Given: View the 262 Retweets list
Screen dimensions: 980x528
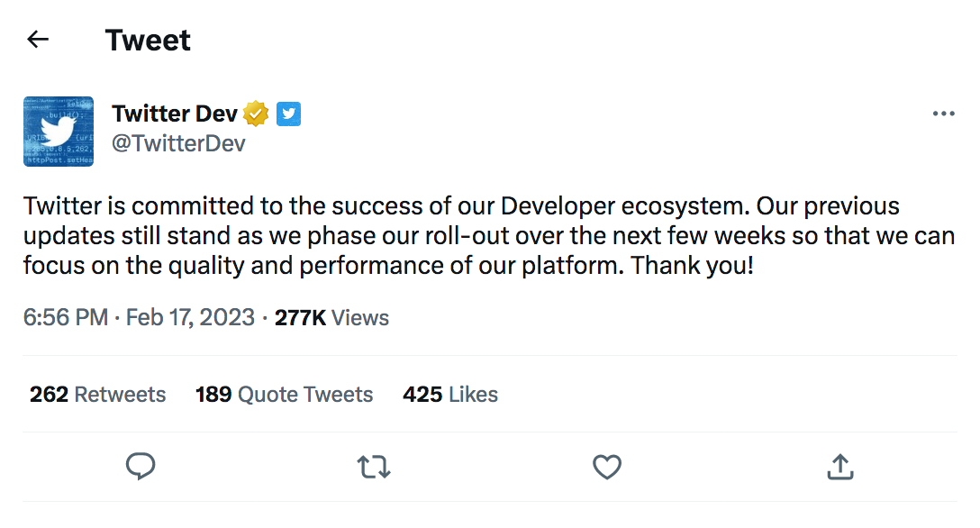Looking at the screenshot, I should [x=97, y=395].
